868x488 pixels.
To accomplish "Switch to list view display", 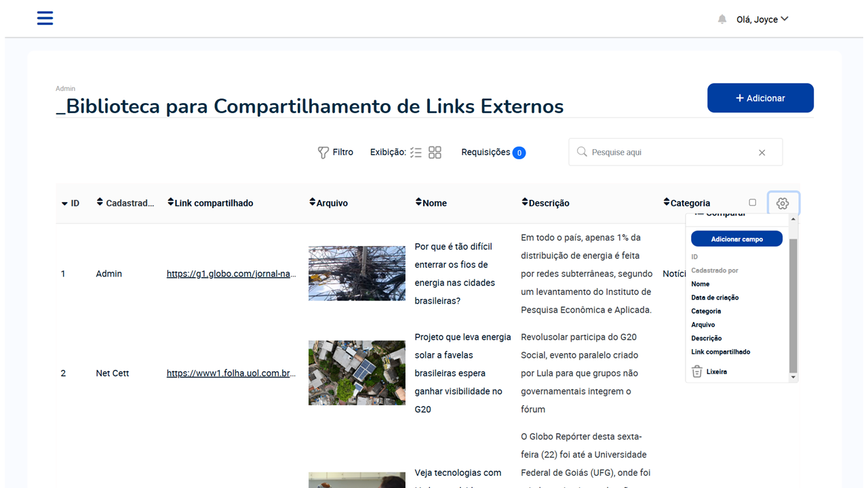I will click(416, 152).
